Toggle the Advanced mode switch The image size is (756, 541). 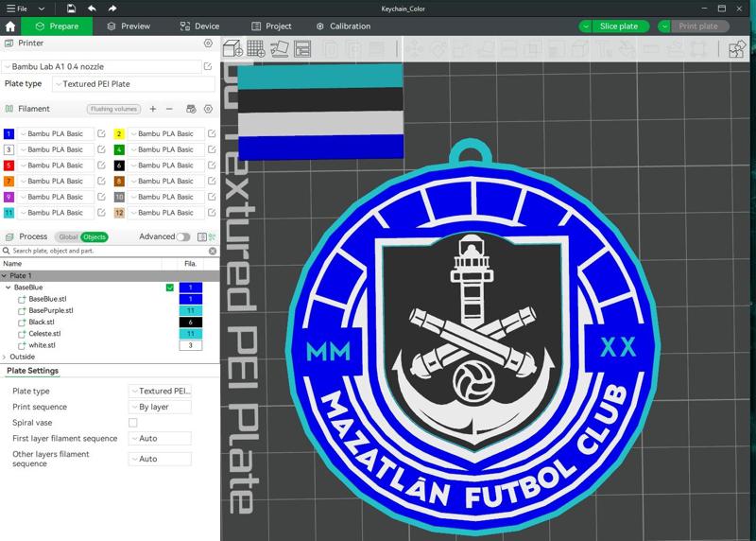coord(183,236)
